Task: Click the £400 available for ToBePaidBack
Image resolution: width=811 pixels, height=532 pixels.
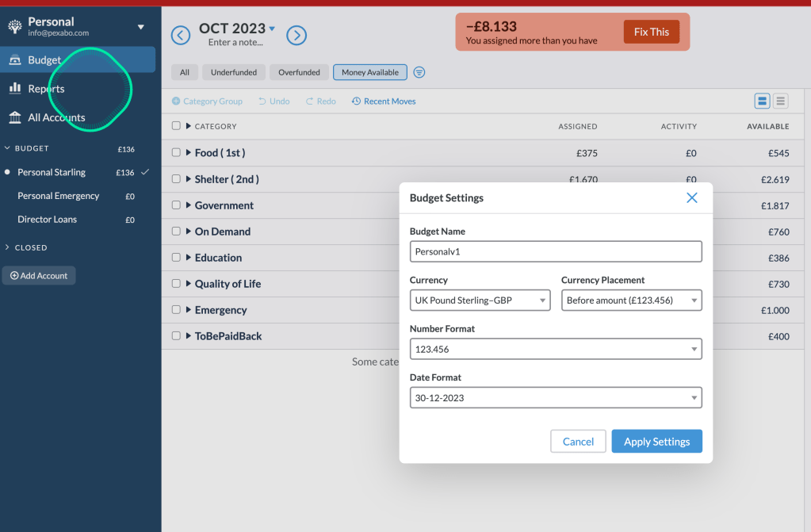Action: click(x=778, y=336)
